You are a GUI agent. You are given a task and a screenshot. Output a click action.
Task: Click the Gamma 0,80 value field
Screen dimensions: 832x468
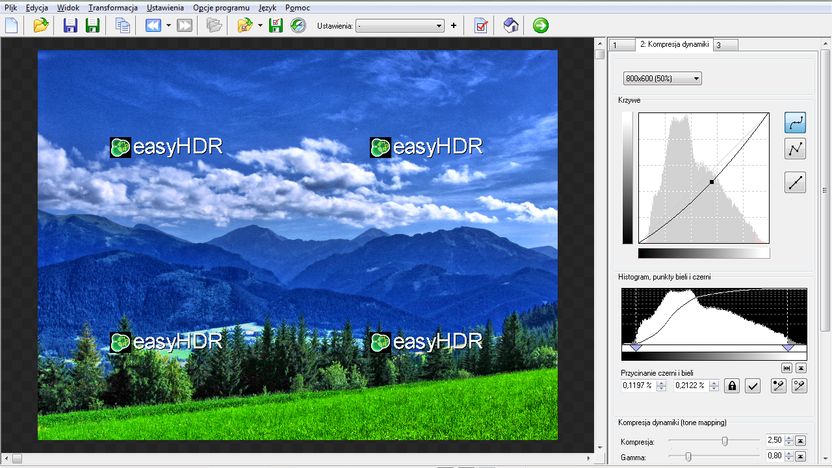pyautogui.click(x=774, y=456)
